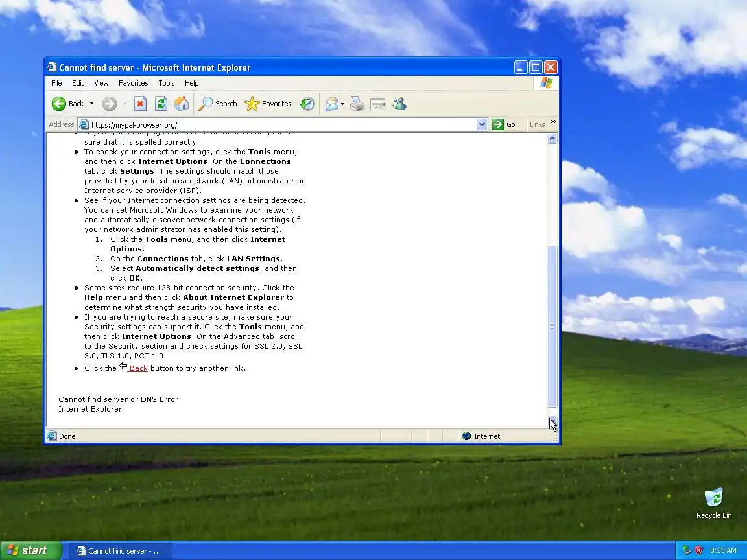Click the green Back arrow button
The height and width of the screenshot is (560, 747).
pyautogui.click(x=59, y=104)
